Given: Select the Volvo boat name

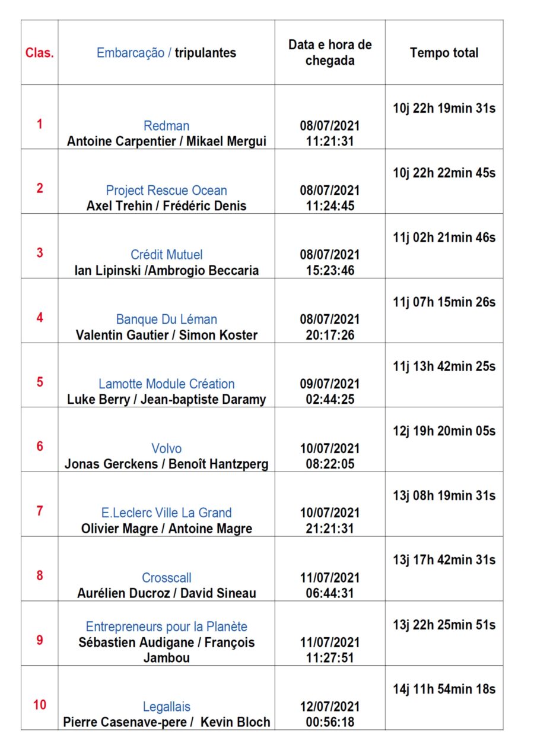Looking at the screenshot, I should pyautogui.click(x=166, y=448).
